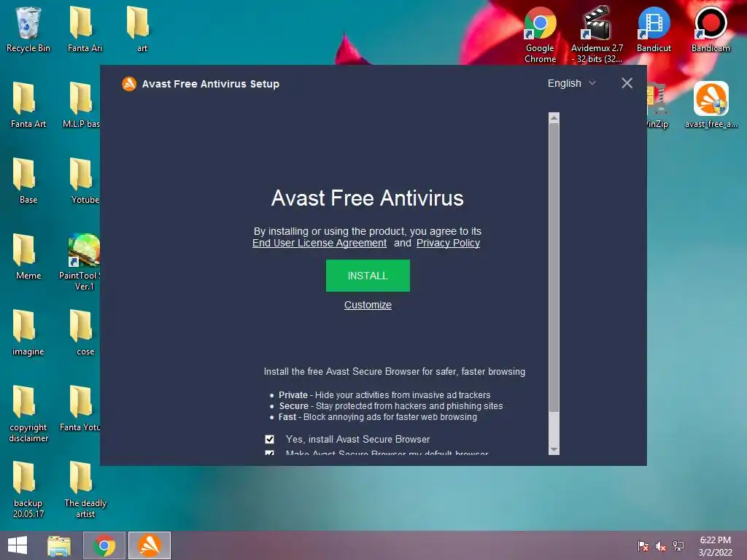
Task: Select the Meme folder icon
Action: pyautogui.click(x=28, y=257)
